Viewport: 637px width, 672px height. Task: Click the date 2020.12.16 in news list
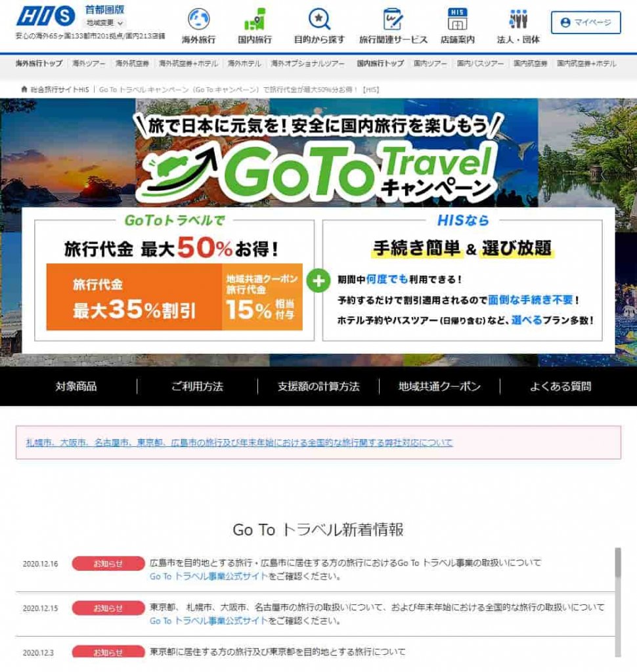coord(40,564)
